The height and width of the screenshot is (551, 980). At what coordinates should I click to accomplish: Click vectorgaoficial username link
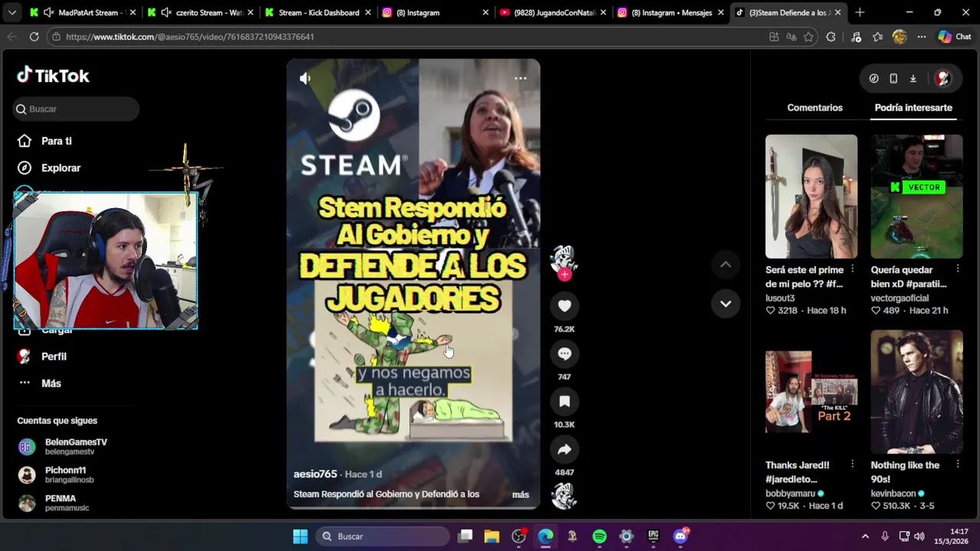[900, 298]
